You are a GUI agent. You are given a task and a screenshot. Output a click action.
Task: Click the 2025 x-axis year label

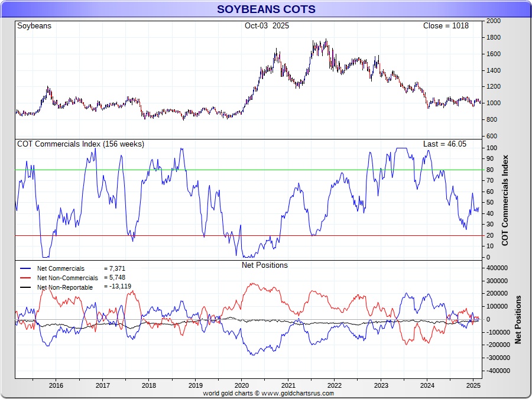[x=473, y=386]
